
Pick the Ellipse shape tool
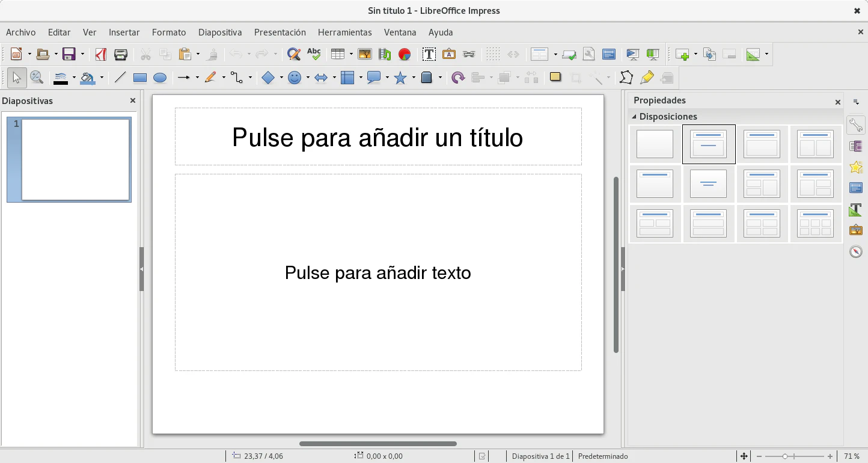159,78
